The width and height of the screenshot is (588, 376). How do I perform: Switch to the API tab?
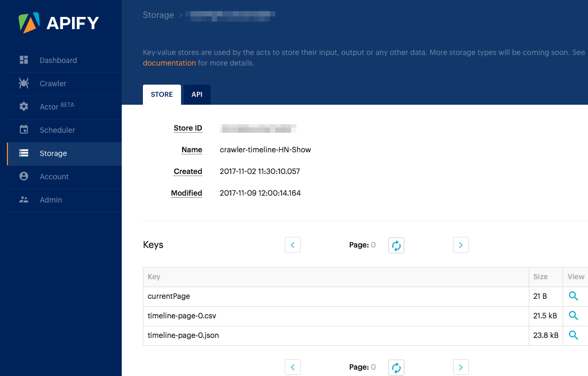pyautogui.click(x=197, y=94)
